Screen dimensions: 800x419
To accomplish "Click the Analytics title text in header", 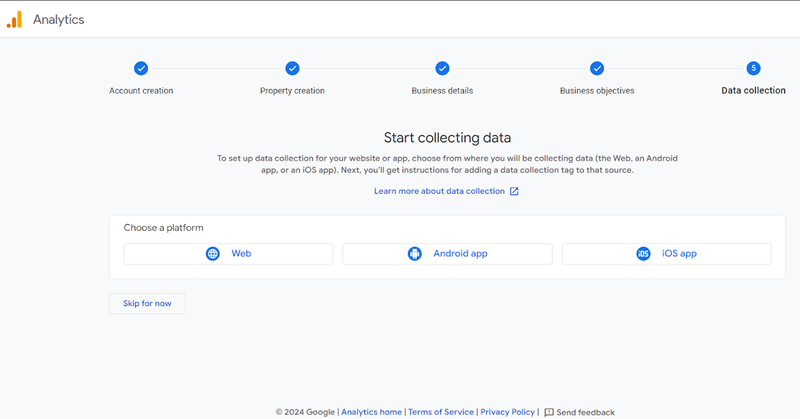I will coord(59,19).
